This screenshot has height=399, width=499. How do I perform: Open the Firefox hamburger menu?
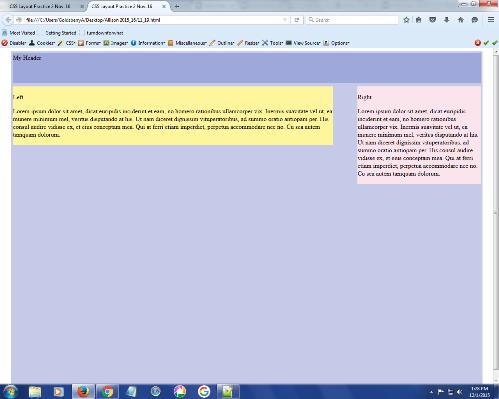point(491,20)
